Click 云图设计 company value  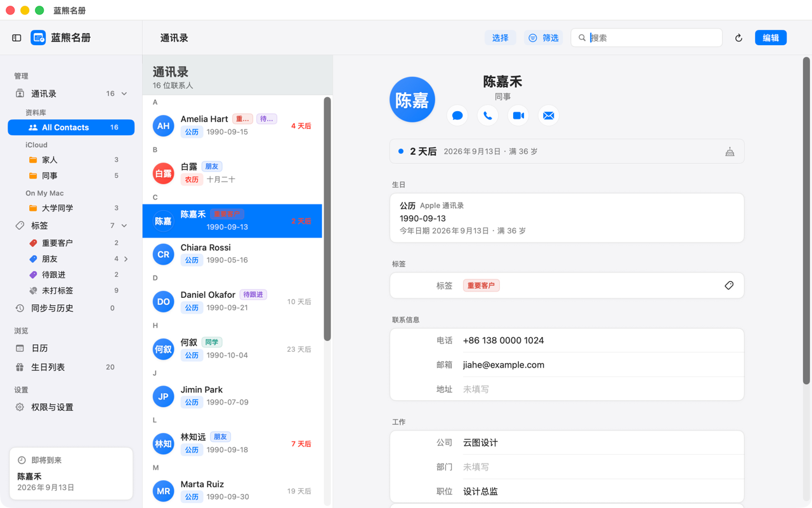(480, 443)
